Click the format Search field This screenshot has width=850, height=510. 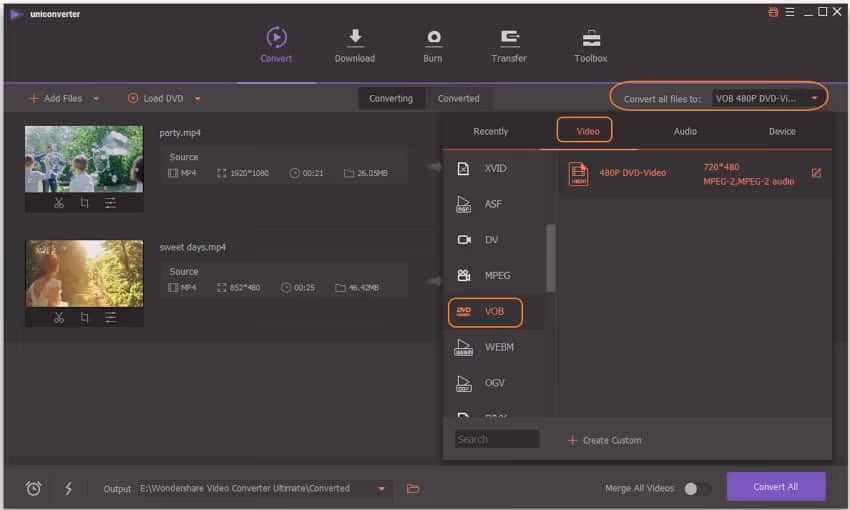[x=497, y=439]
